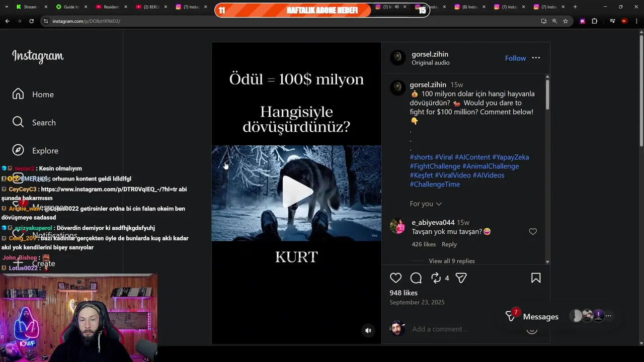Open post options three-dot menu
644x362 pixels.
pos(536,58)
